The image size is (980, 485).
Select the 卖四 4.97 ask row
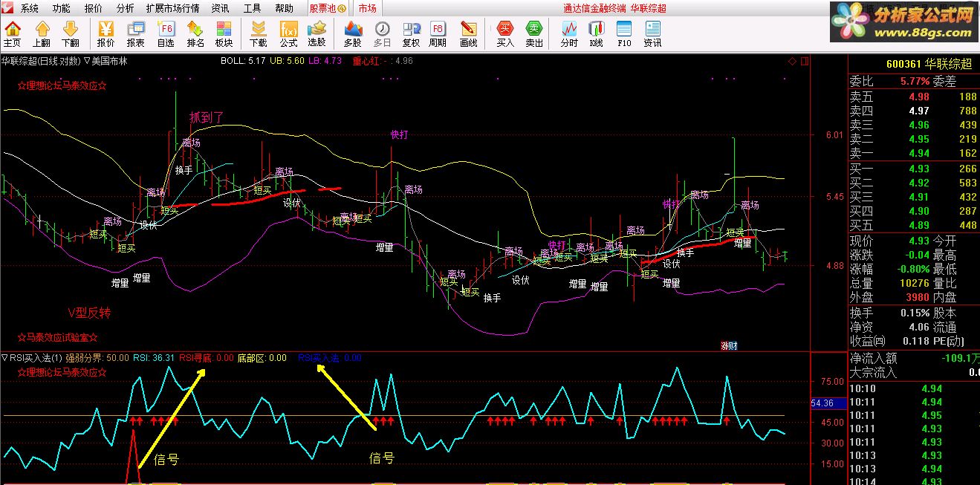914,111
